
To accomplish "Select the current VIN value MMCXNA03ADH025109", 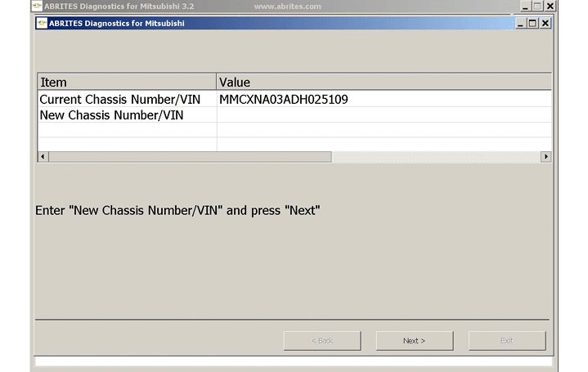I will click(284, 99).
